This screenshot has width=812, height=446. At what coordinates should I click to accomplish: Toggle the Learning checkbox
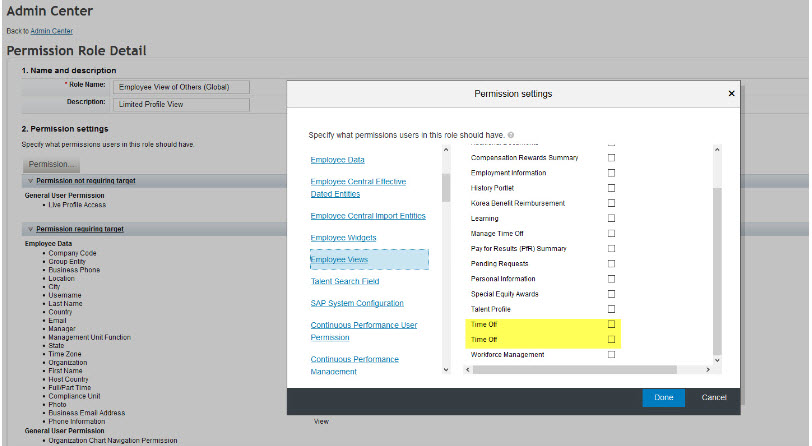coord(611,218)
